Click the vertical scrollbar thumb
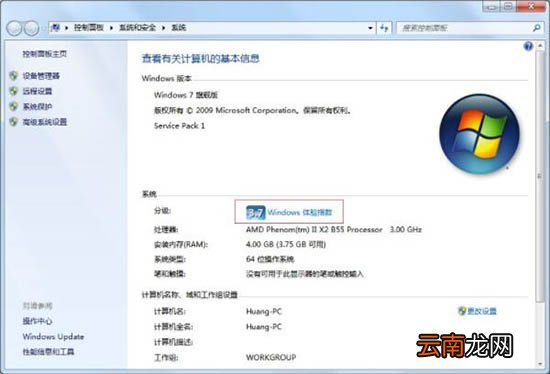The width and height of the screenshot is (550, 374). (x=540, y=175)
